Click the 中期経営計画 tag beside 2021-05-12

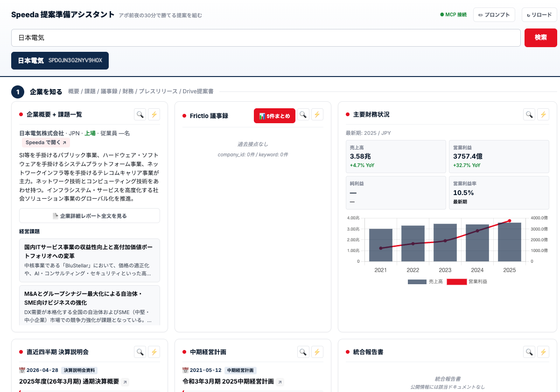click(x=240, y=371)
